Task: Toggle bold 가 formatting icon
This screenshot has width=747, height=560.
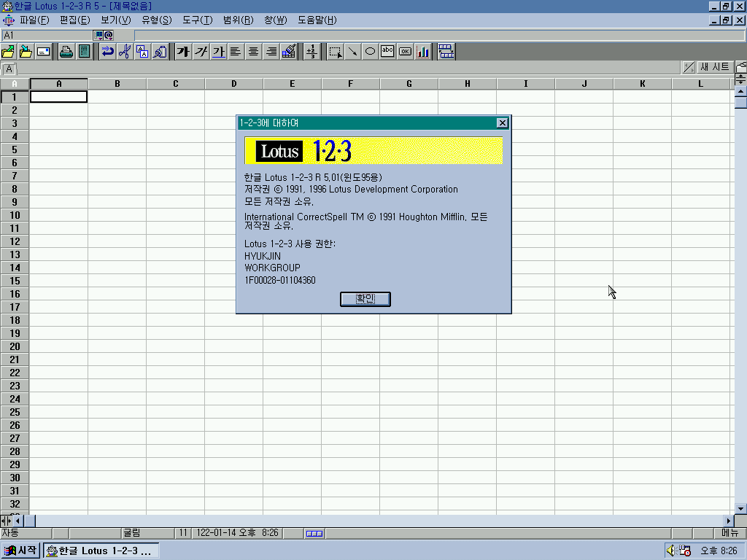Action: pos(183,52)
